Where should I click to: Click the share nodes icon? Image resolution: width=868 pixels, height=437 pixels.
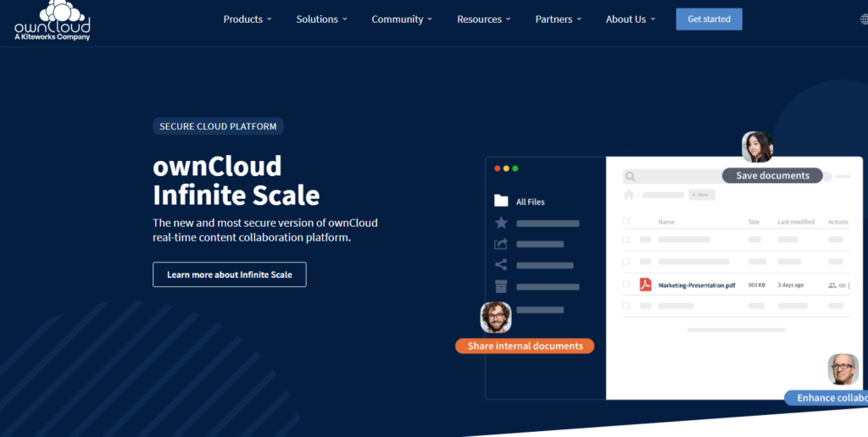coord(501,265)
